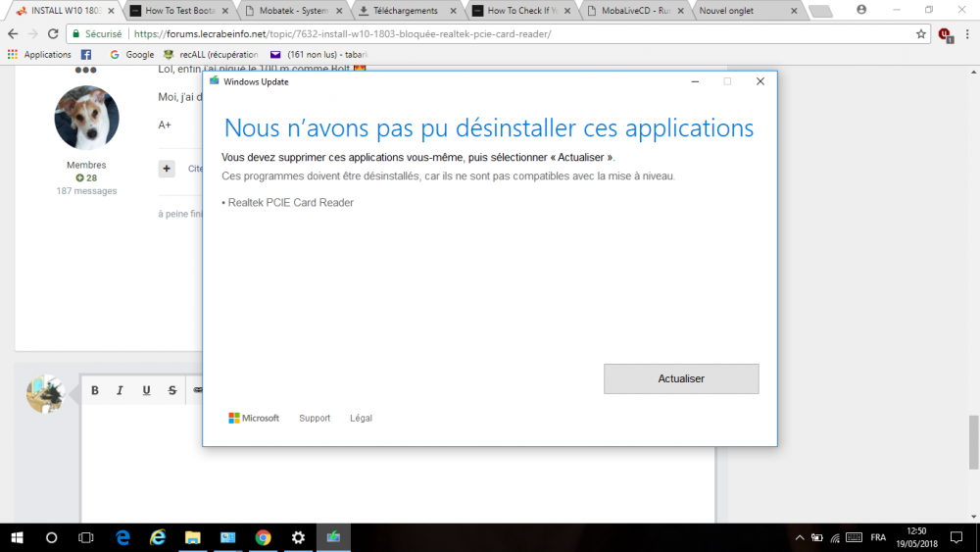Open the dog avatar profile picture
This screenshot has height=552, width=980.
click(x=86, y=118)
